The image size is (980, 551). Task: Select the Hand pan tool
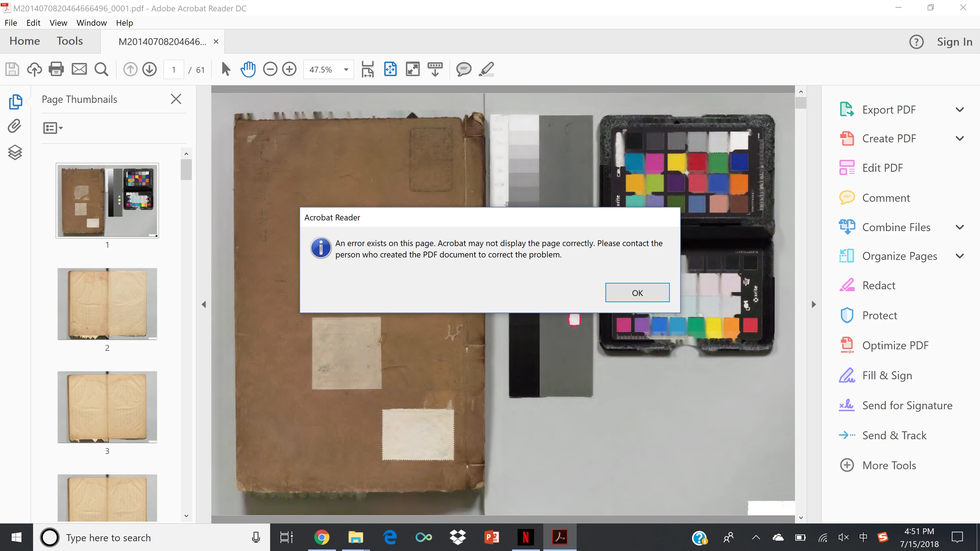(x=248, y=69)
